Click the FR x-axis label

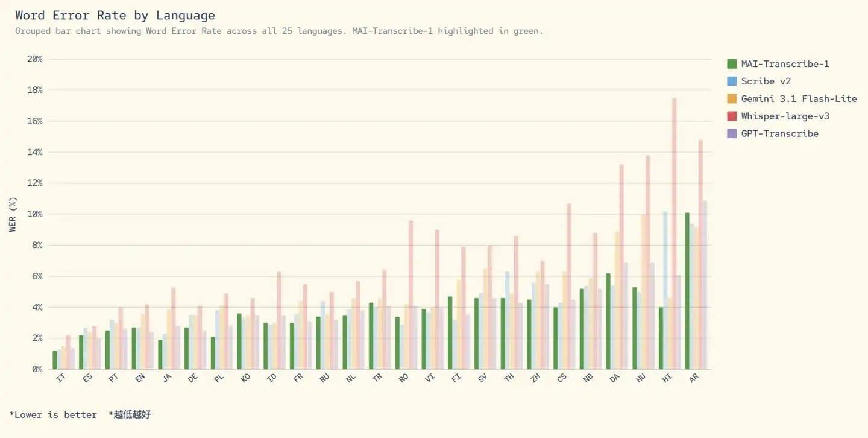[298, 378]
